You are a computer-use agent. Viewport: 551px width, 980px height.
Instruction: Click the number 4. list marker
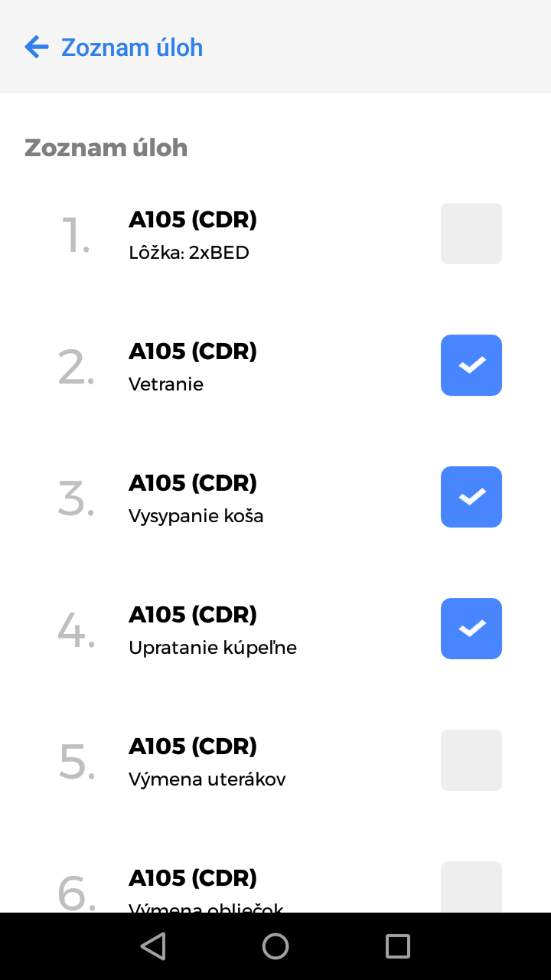pyautogui.click(x=76, y=630)
